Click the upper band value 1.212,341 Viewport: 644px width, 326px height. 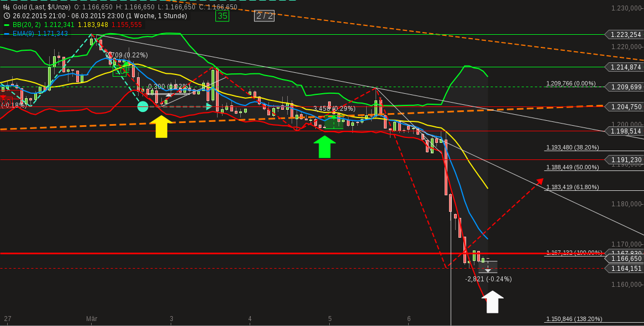tap(60, 25)
